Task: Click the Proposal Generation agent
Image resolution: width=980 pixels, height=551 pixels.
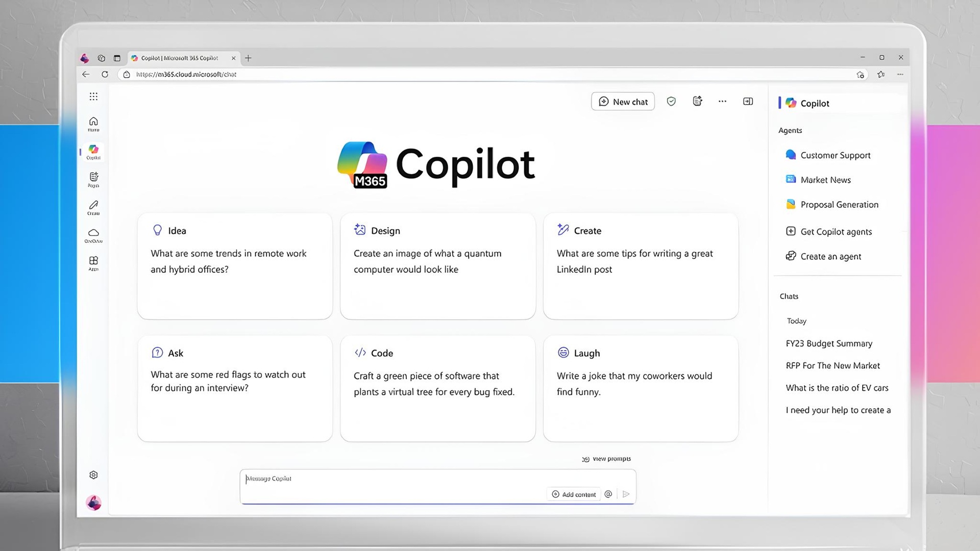Action: pyautogui.click(x=839, y=204)
